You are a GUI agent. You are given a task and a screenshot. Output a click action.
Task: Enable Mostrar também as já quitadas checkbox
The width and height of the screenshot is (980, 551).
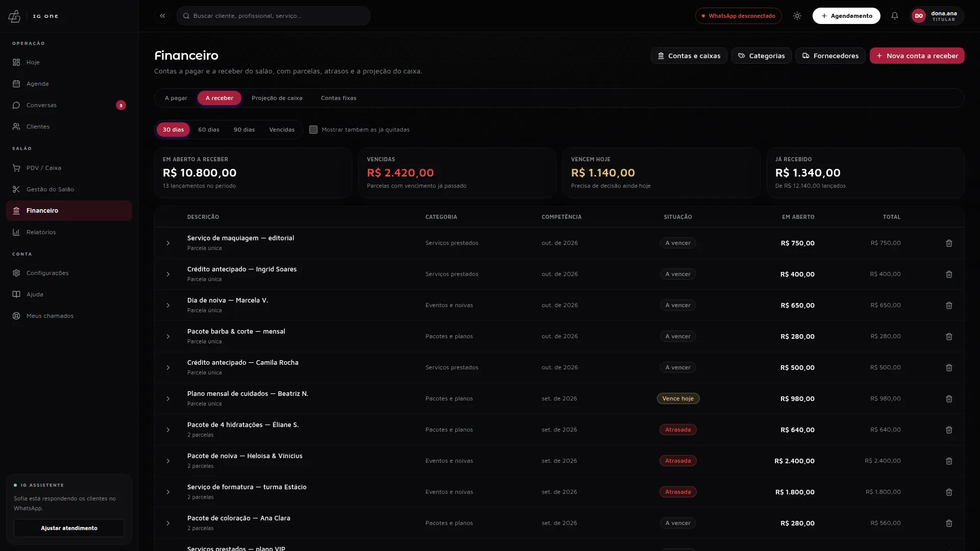point(313,130)
